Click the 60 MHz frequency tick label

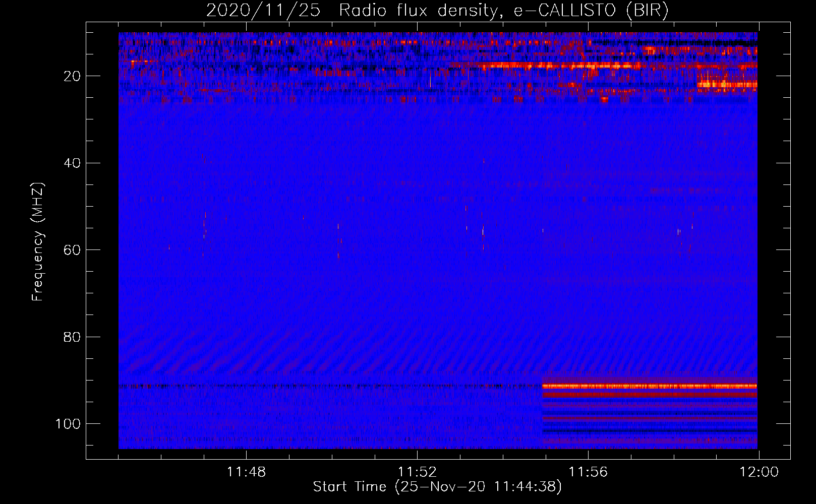coord(72,250)
